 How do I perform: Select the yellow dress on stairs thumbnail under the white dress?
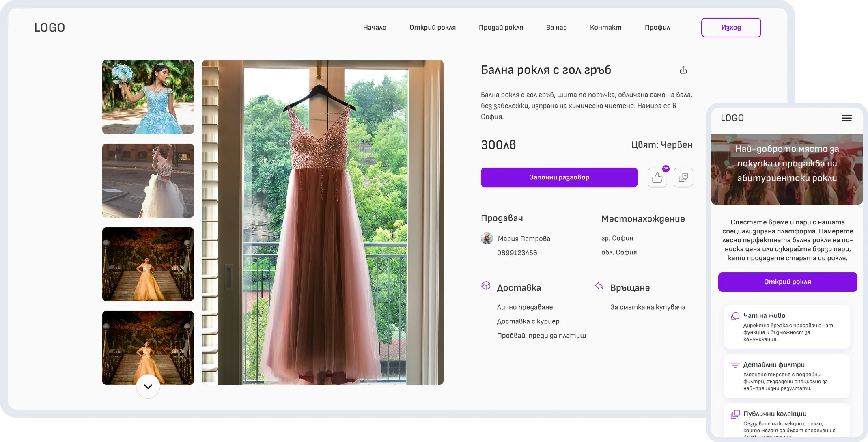click(x=148, y=264)
